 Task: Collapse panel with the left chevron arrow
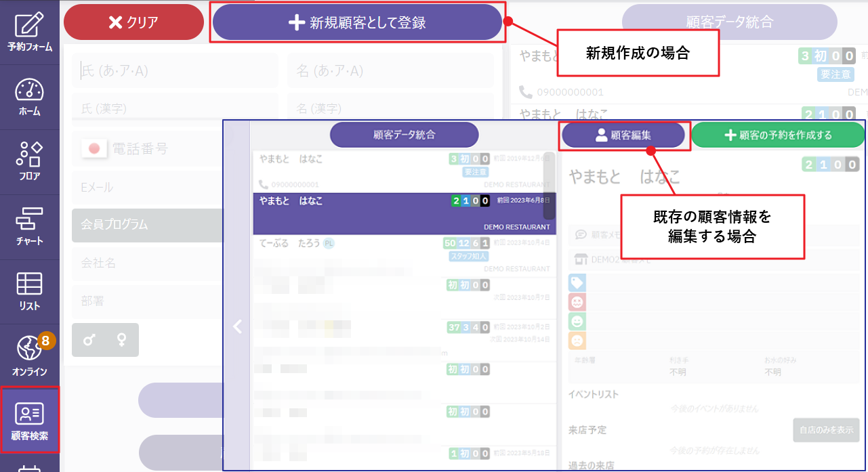[x=237, y=327]
